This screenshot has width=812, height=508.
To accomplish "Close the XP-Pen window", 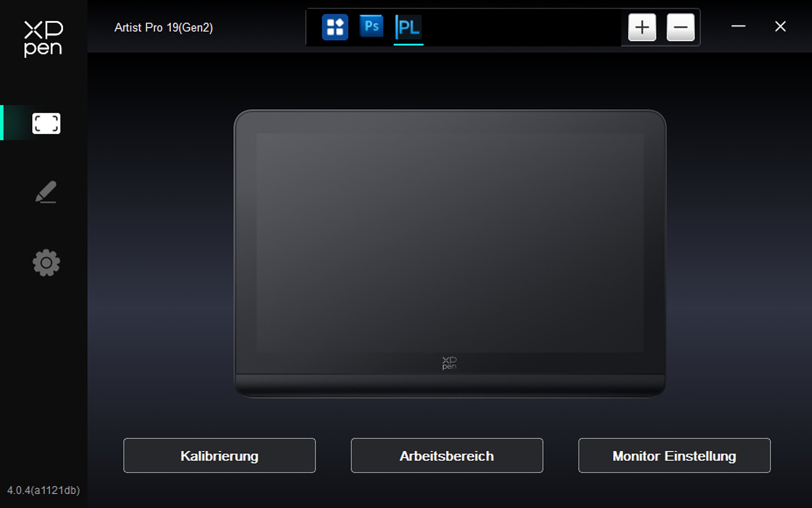I will click(x=780, y=26).
